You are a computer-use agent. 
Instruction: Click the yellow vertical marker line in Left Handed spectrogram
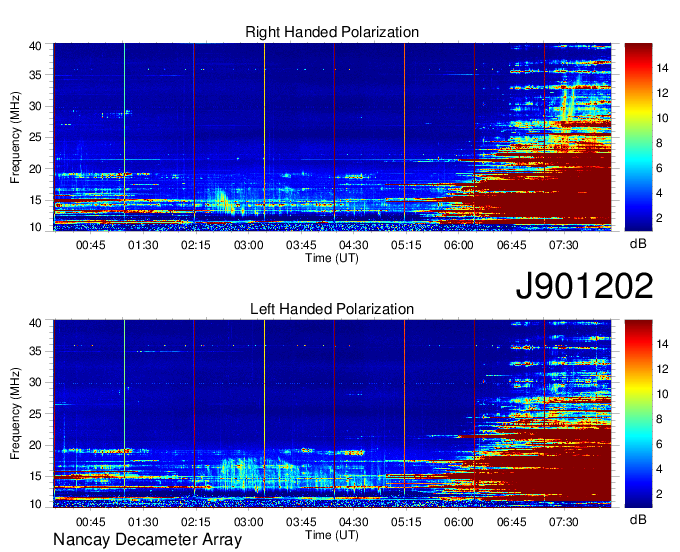(264, 408)
